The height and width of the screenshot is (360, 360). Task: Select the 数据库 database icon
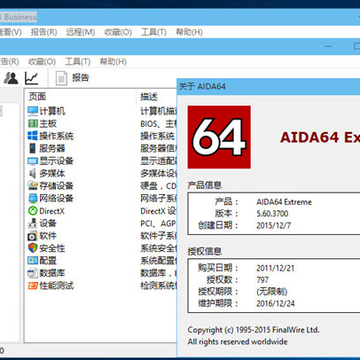tap(33, 273)
